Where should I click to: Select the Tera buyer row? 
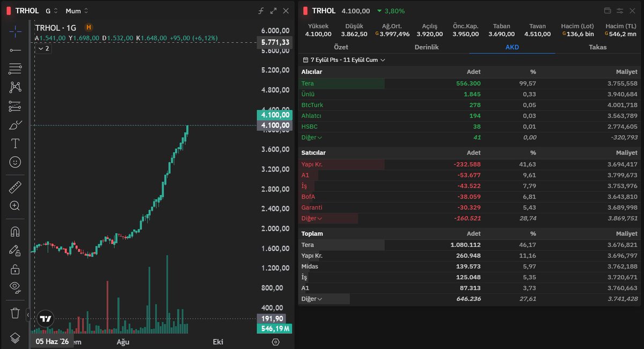click(470, 84)
